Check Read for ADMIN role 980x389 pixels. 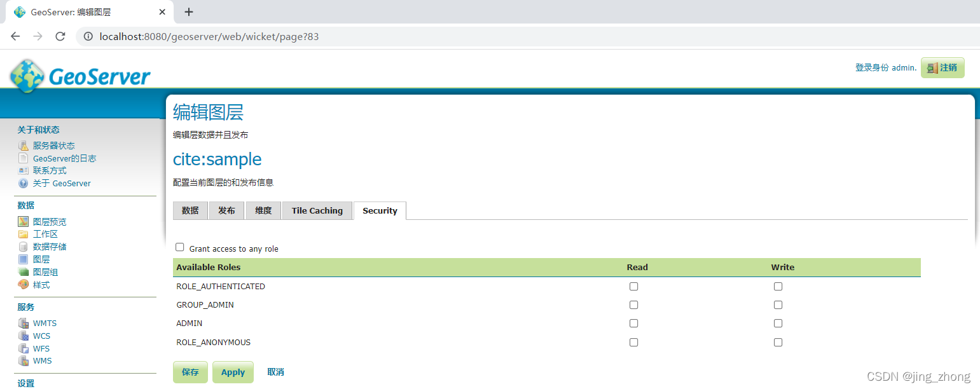point(633,323)
